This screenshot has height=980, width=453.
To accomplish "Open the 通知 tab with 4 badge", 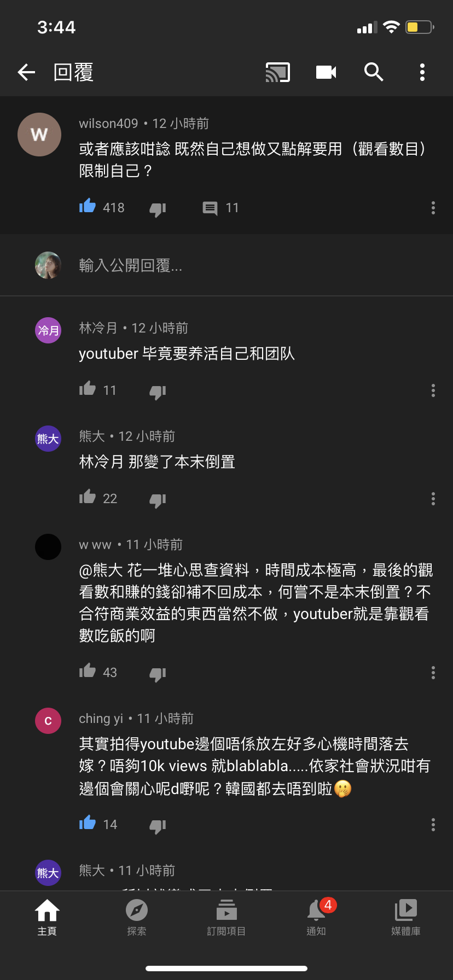I will 316,918.
